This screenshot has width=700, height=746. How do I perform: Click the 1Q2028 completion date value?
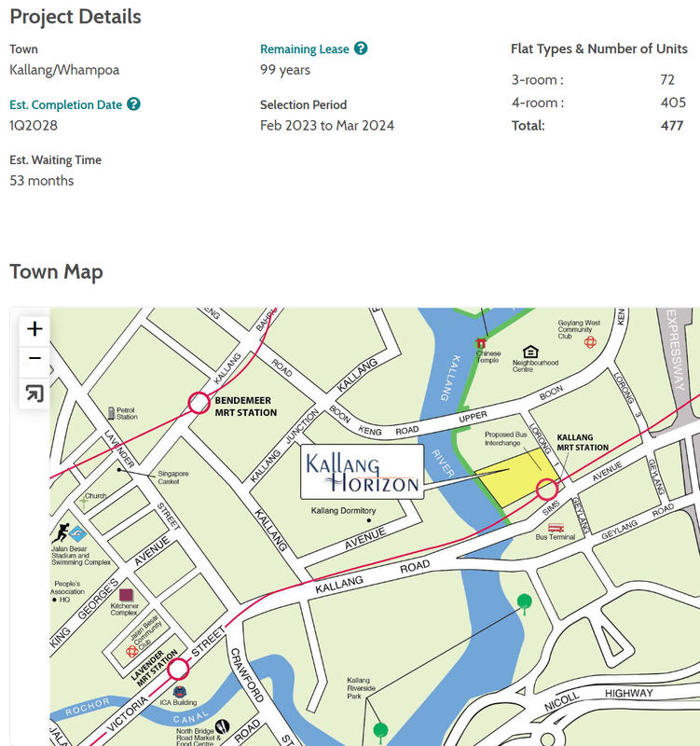coord(34,126)
